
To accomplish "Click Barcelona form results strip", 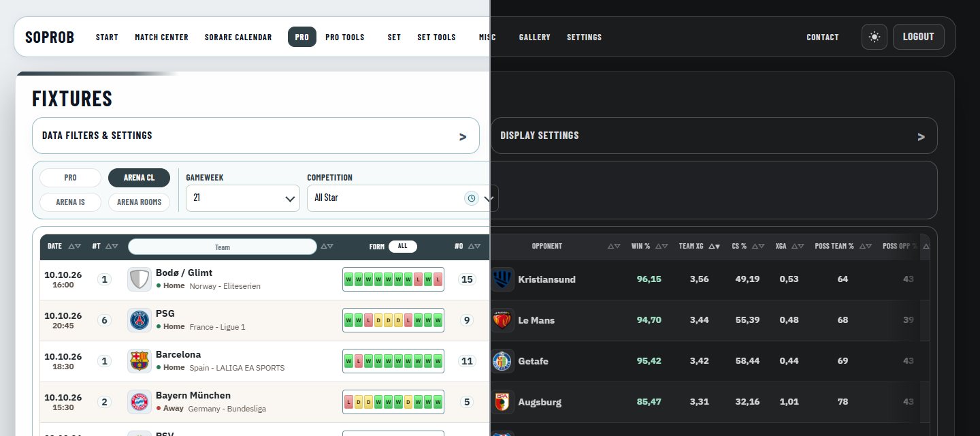I will tap(393, 361).
